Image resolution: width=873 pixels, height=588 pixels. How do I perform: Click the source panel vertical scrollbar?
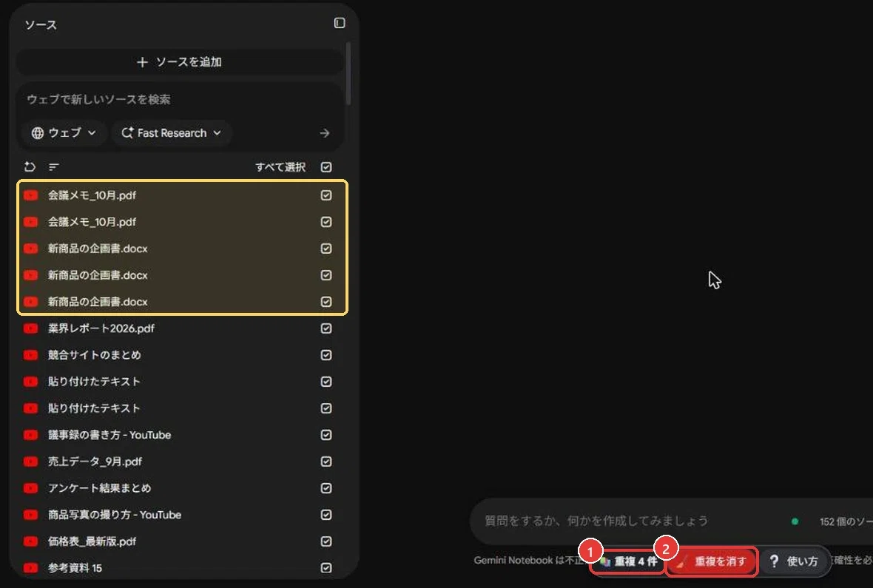coord(348,73)
